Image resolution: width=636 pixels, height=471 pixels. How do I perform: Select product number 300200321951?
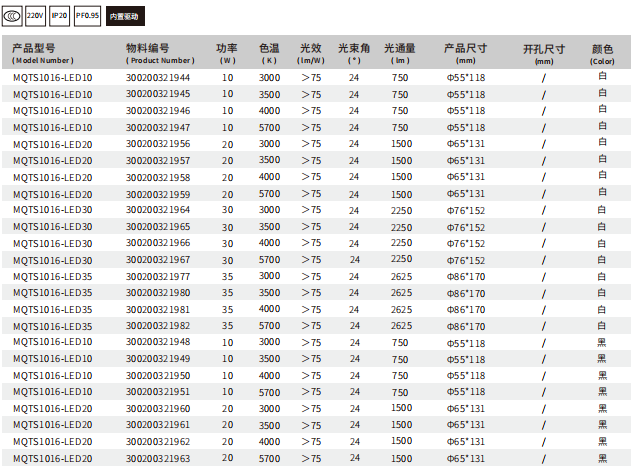coord(158,392)
